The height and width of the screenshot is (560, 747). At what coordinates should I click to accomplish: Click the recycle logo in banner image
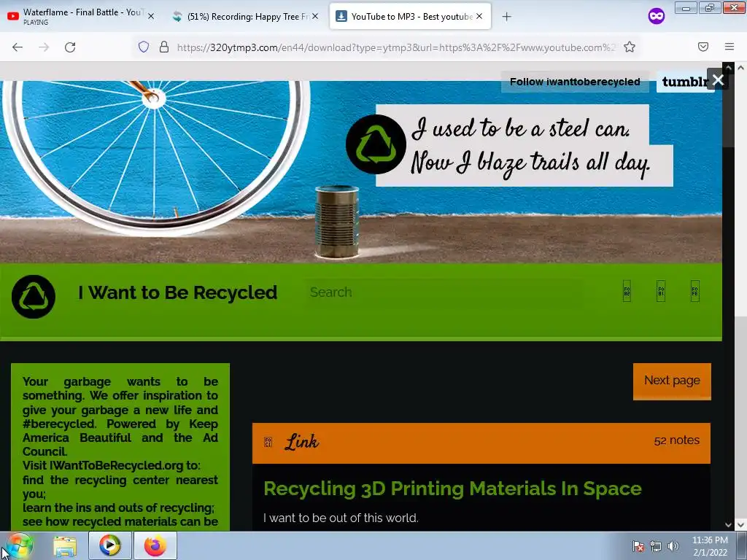376,144
